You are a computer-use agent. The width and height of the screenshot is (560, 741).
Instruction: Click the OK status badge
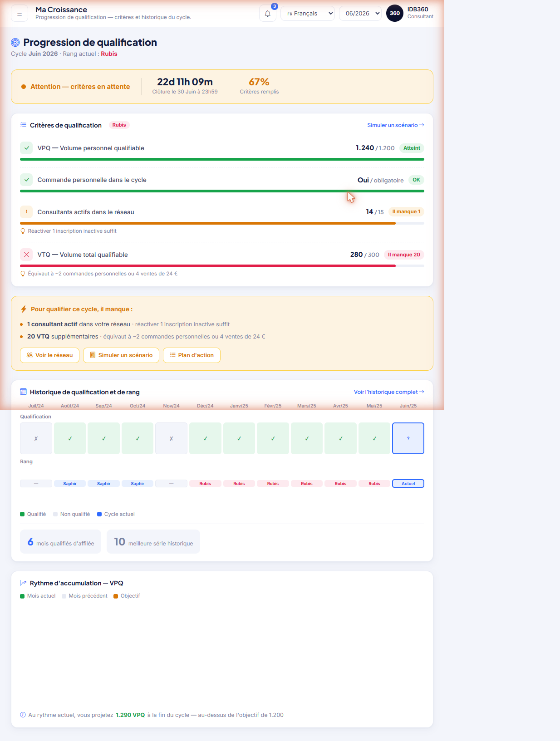coord(416,180)
